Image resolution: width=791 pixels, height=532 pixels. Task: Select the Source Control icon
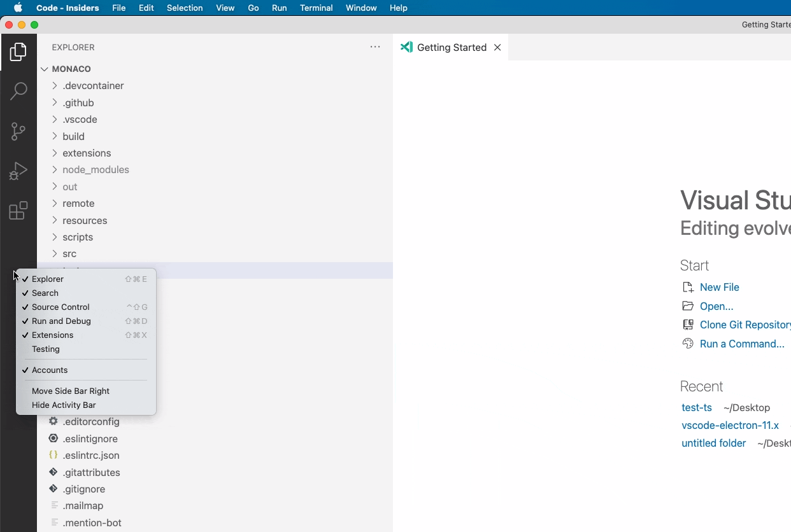(x=18, y=131)
